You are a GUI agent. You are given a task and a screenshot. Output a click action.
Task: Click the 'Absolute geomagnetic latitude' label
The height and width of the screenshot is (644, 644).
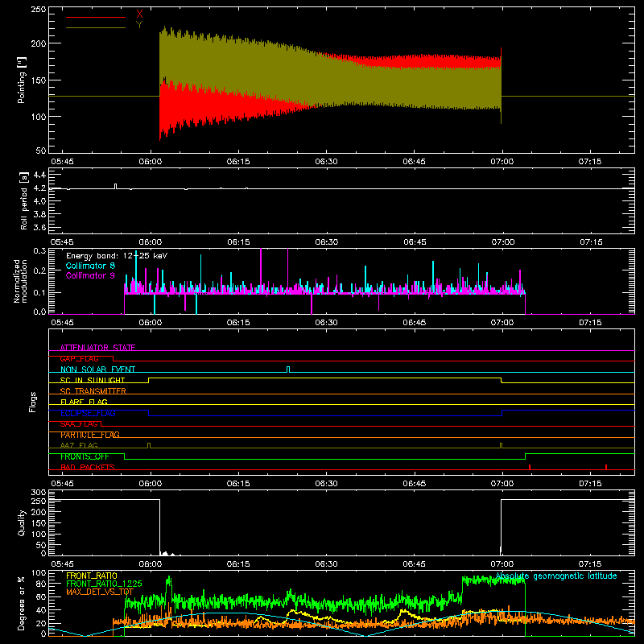coord(556,576)
